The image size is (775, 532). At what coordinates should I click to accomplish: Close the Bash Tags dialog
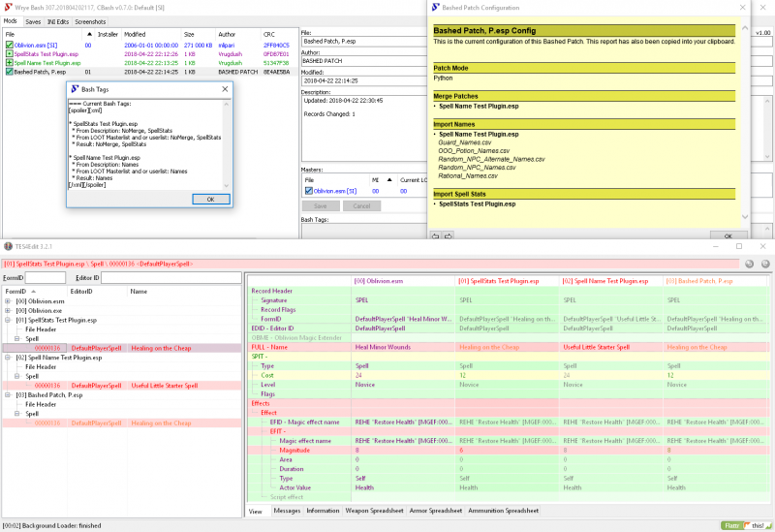point(225,89)
